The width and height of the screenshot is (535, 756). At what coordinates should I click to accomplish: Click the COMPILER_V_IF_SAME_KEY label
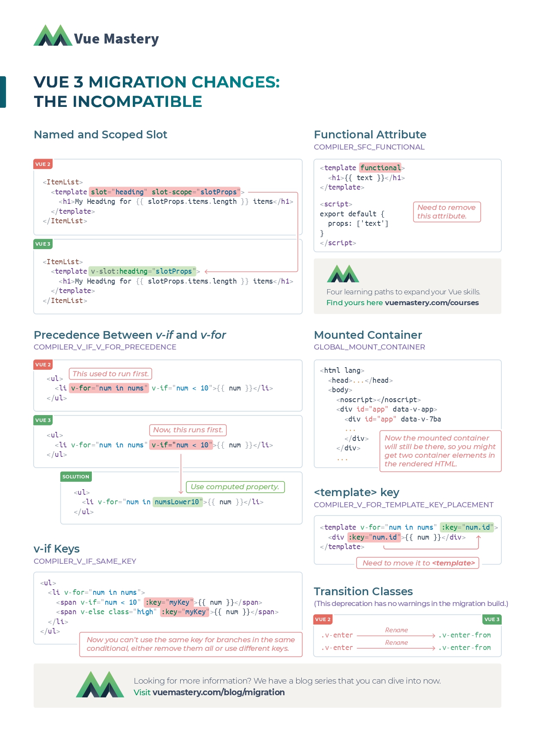(85, 561)
